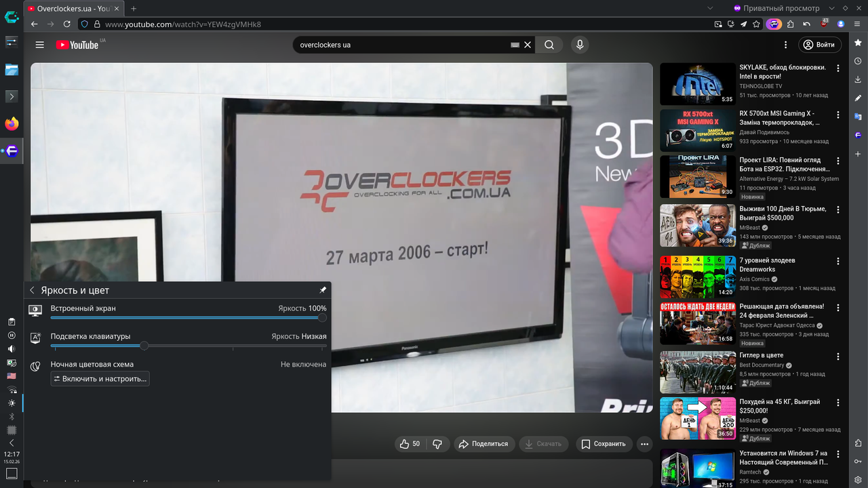This screenshot has height=488, width=868.
Task: Bookmark this page with the star icon
Action: 757,24
